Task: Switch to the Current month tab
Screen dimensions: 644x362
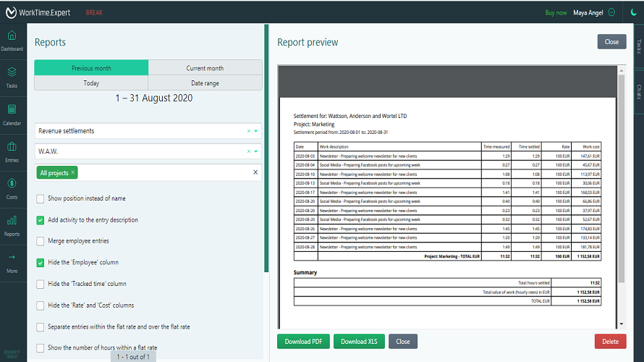Action: tap(205, 68)
